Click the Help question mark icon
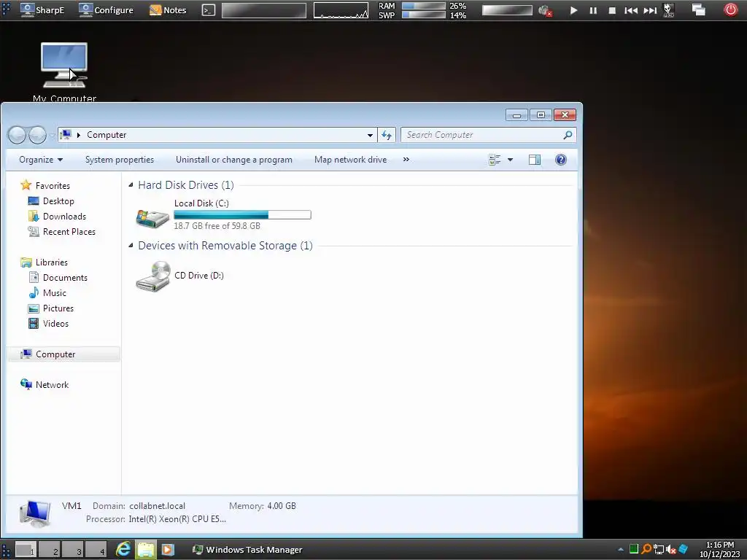 coord(561,160)
